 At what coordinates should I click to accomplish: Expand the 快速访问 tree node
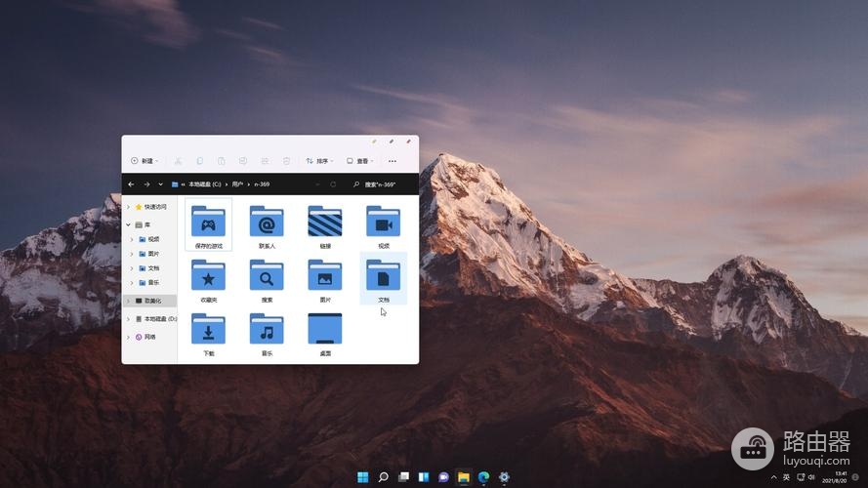(x=128, y=207)
